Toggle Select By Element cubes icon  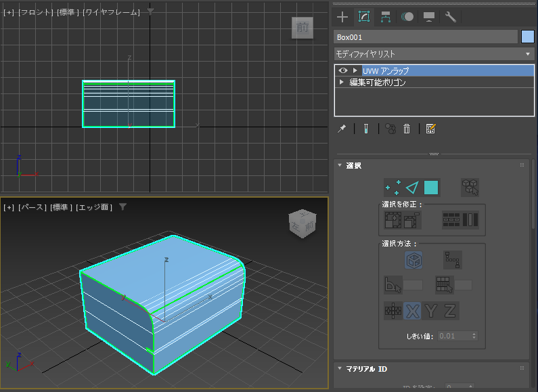tap(470, 188)
